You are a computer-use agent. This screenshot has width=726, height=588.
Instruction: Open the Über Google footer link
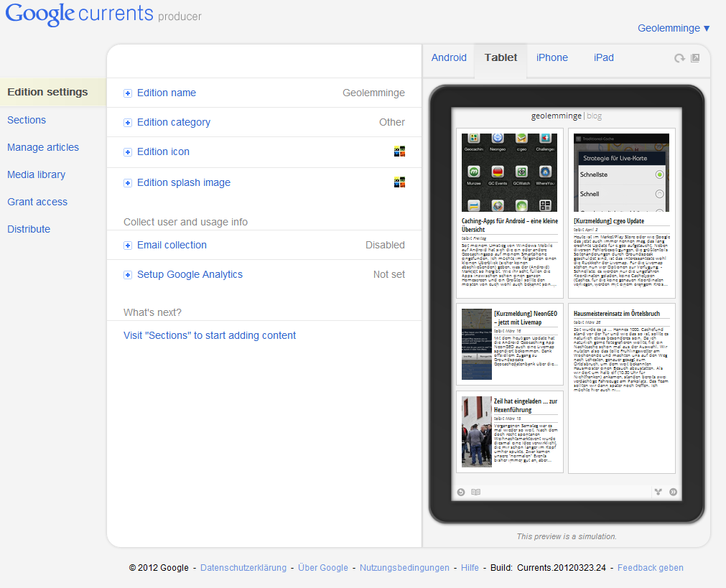(x=322, y=568)
